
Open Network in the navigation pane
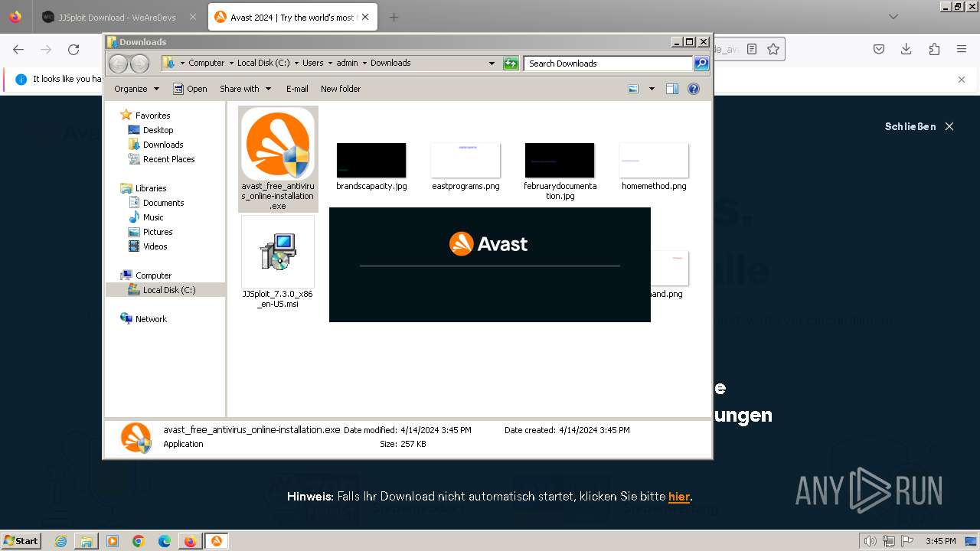pos(151,319)
